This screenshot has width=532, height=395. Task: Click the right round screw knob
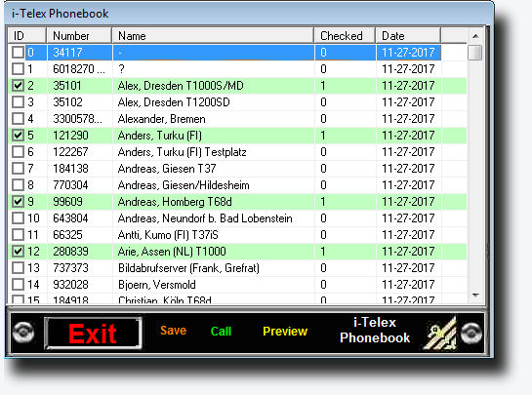471,333
